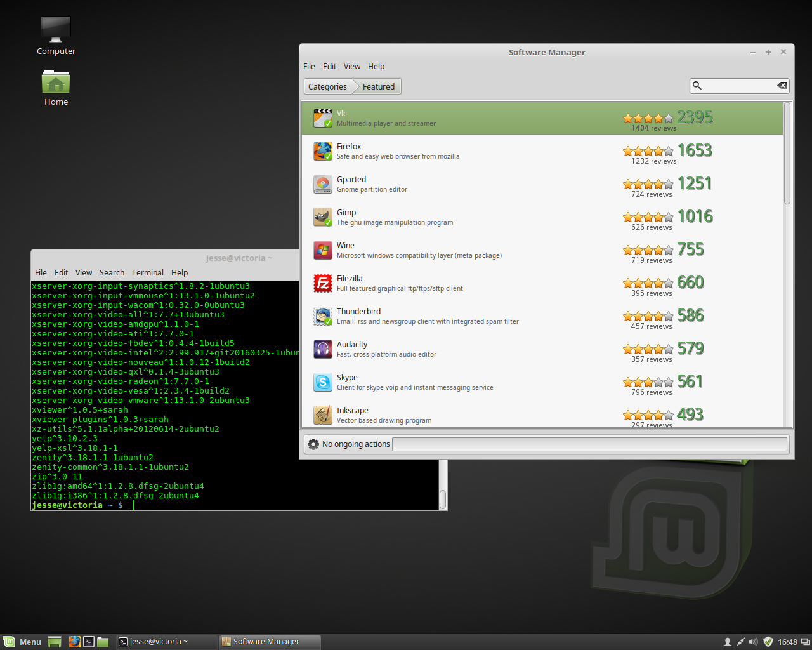
Task: Focus the Software Manager search field
Action: pos(740,86)
